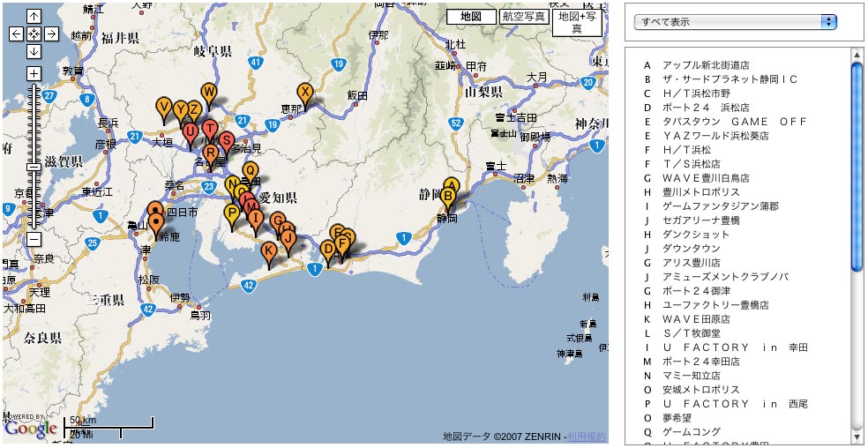Image resolution: width=868 pixels, height=448 pixels.
Task: Open the すべて表示 filter dropdown
Action: coord(738,21)
